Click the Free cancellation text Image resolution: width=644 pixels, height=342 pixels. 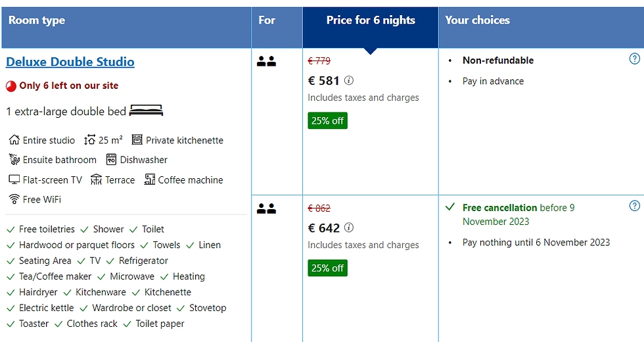[x=499, y=207]
